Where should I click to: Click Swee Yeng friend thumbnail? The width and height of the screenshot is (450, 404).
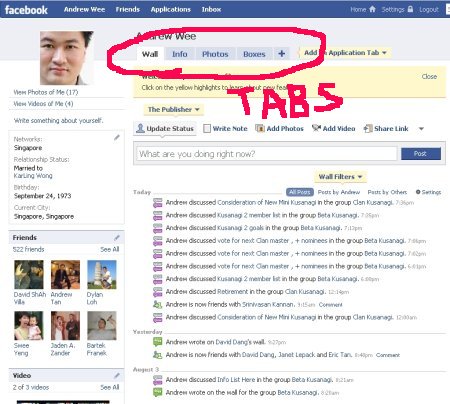[x=29, y=325]
